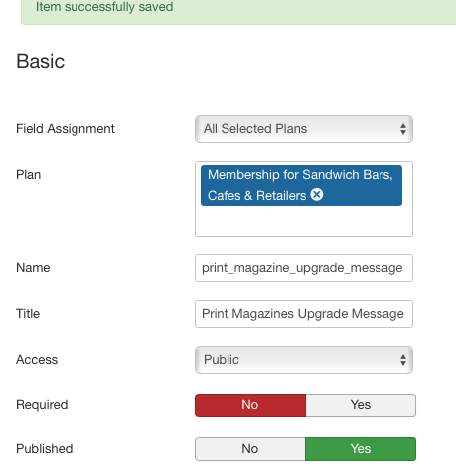Click empty area of Plan selection box

304,221
